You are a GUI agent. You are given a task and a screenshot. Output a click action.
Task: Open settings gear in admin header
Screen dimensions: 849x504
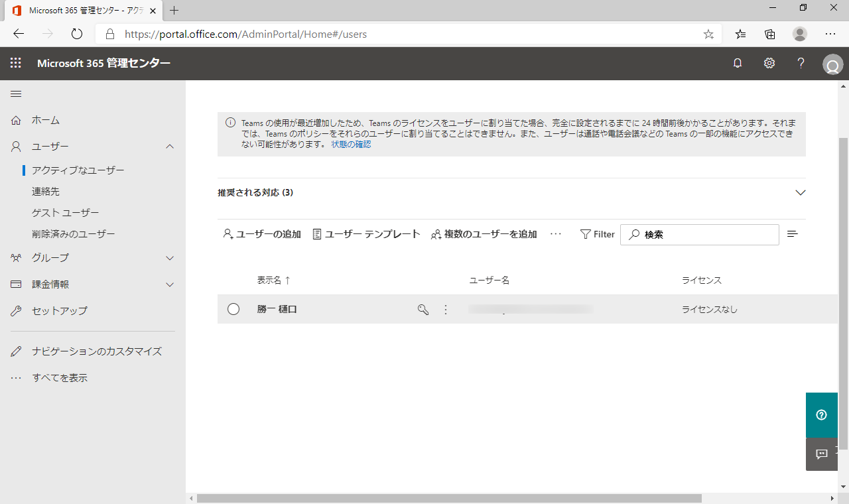769,63
